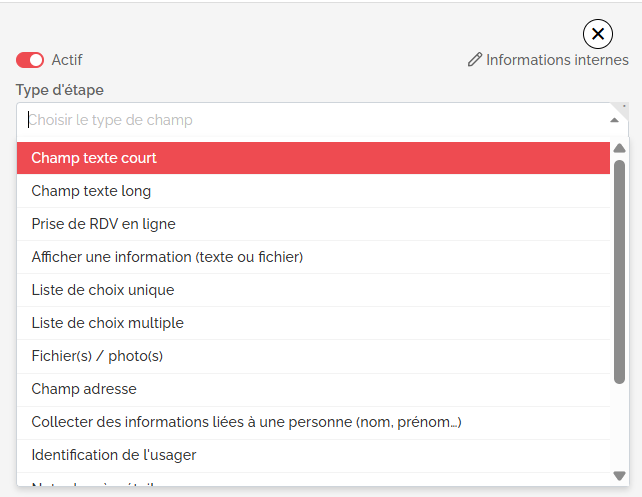This screenshot has height=497, width=642.
Task: Select Collecter des informations liées à une personne
Action: tap(313, 422)
